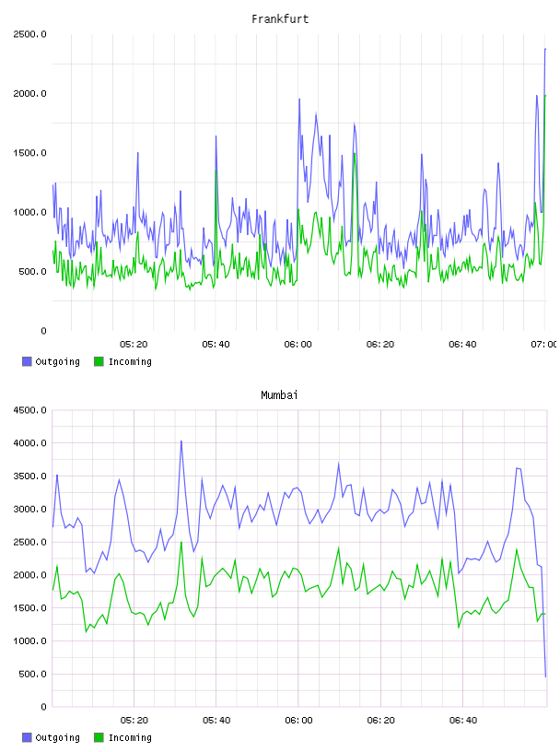Click the 05:40 x-axis label in Mumbai chart
Screen dimensions: 560x752
(216, 721)
